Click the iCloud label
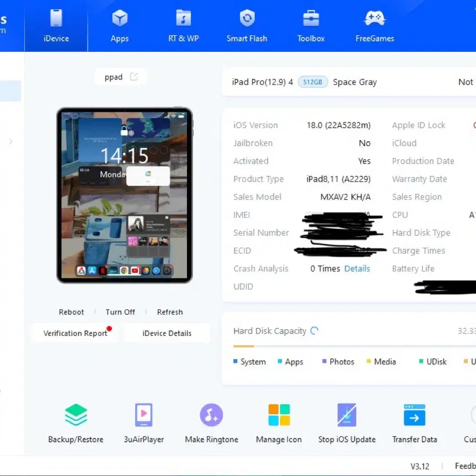The width and height of the screenshot is (476, 476). tap(404, 143)
